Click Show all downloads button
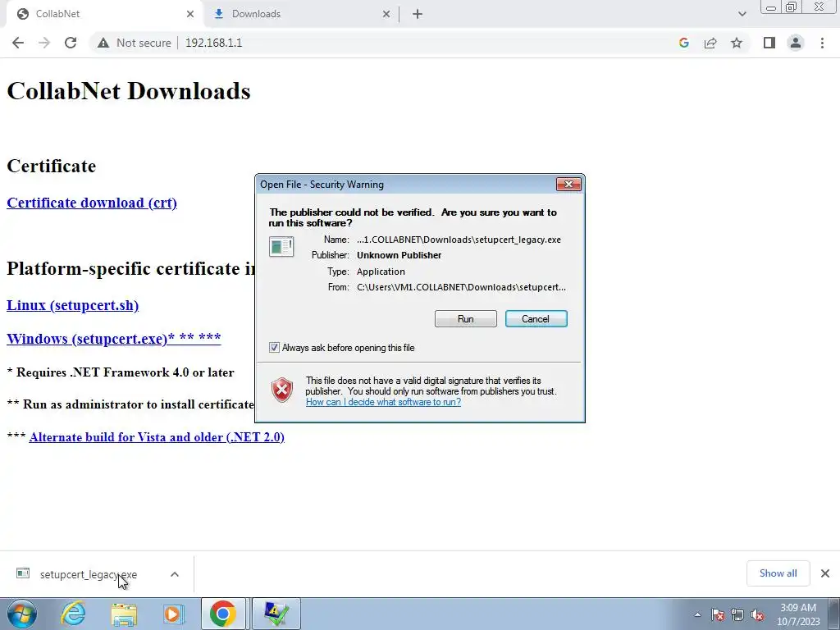 (x=778, y=573)
